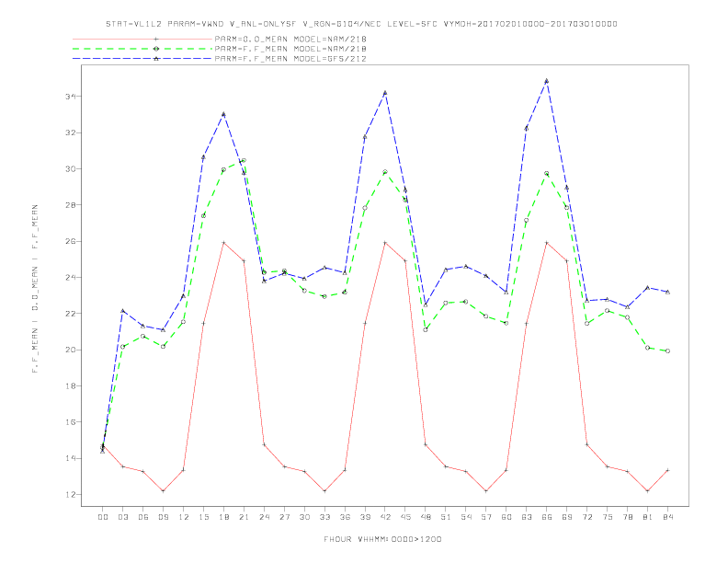Click x-axis forecast hour label 42
This screenshot has width=728, height=563.
(385, 517)
